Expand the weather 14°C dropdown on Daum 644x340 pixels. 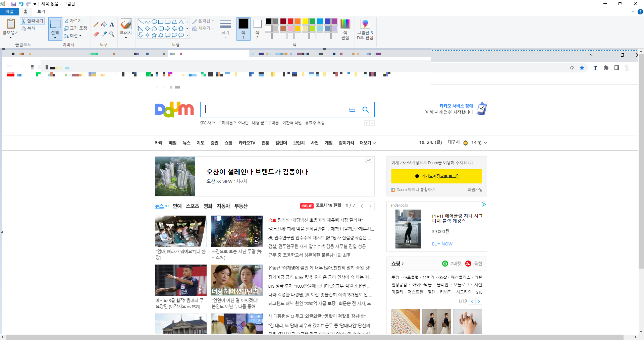[485, 143]
